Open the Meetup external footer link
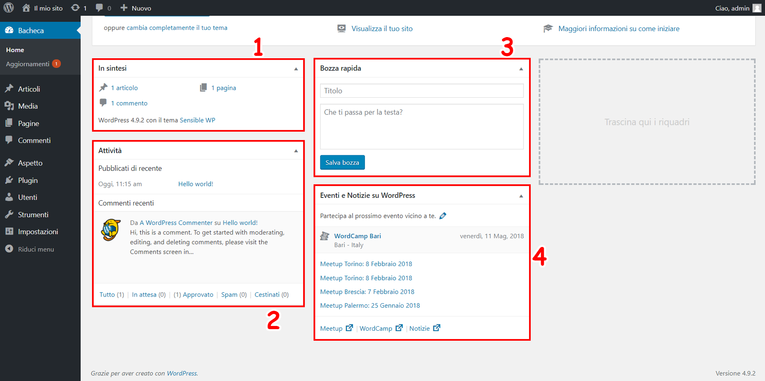Screen dimensions: 765x381 click(336, 328)
